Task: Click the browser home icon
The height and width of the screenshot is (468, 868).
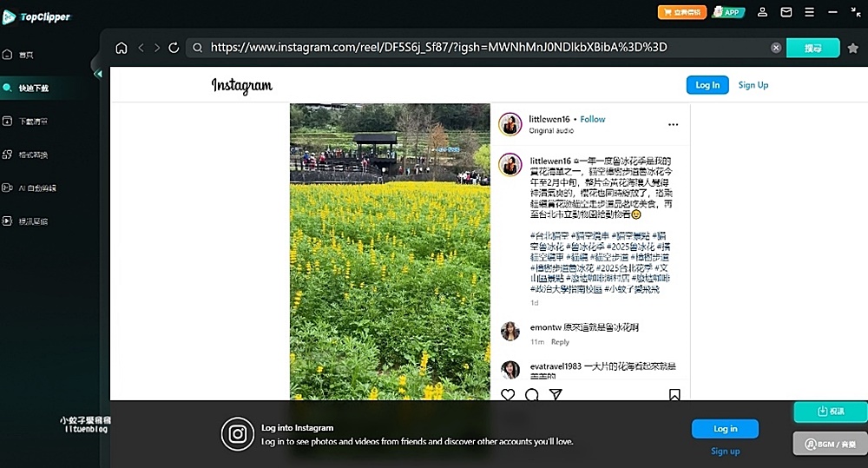Action: [x=122, y=48]
